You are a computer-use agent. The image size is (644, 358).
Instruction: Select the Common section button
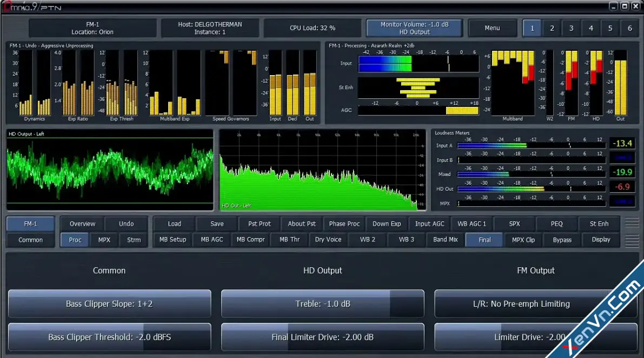(30, 240)
